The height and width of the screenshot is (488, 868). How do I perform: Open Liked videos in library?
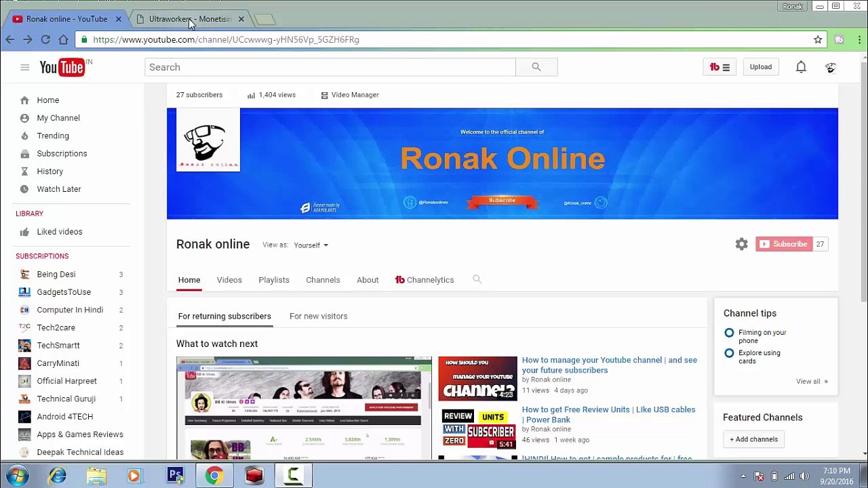pos(60,232)
